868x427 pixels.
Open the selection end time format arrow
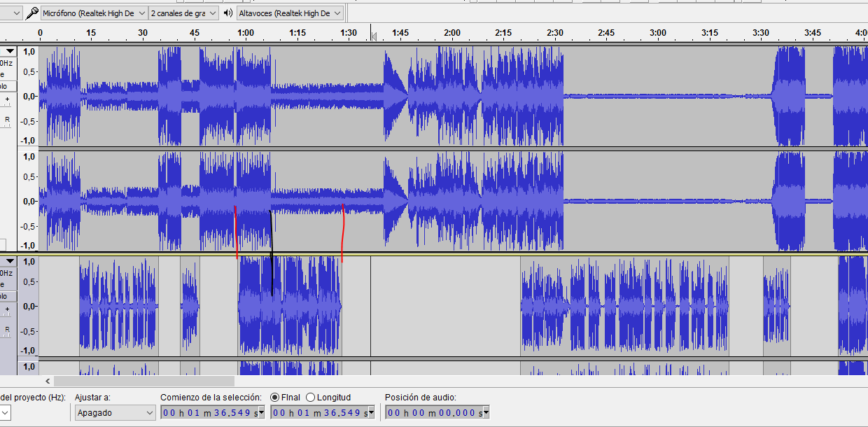point(372,413)
